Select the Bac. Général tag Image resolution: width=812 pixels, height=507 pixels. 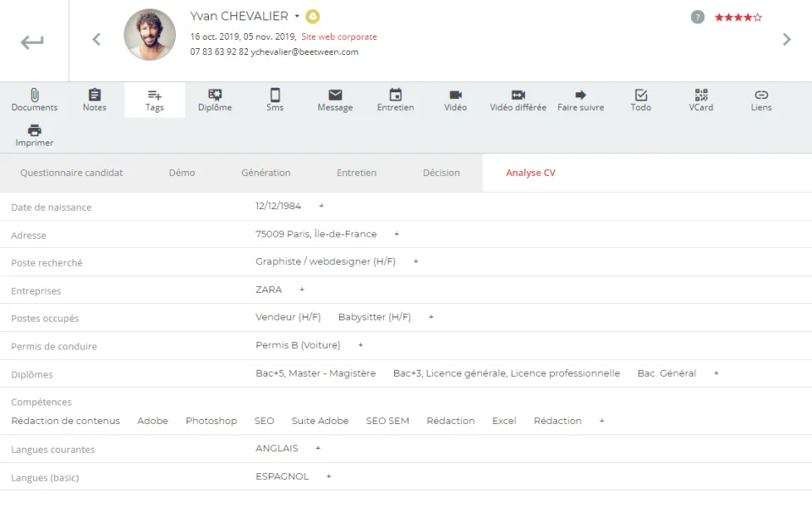click(x=667, y=373)
